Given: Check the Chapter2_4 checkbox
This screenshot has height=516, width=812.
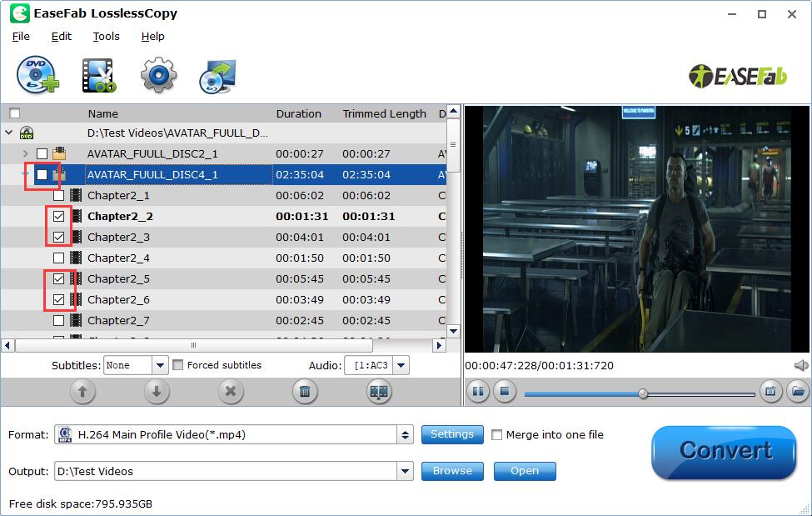Looking at the screenshot, I should click(x=58, y=258).
